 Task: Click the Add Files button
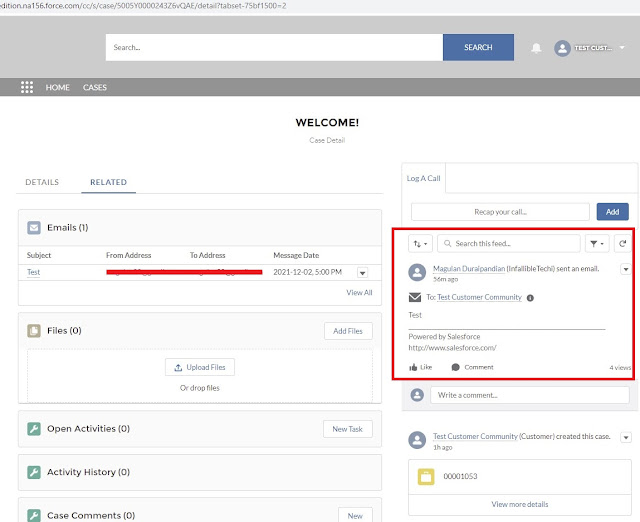pos(348,331)
